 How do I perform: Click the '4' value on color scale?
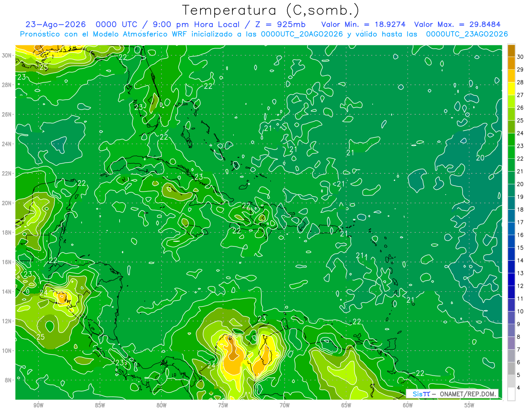point(519,388)
